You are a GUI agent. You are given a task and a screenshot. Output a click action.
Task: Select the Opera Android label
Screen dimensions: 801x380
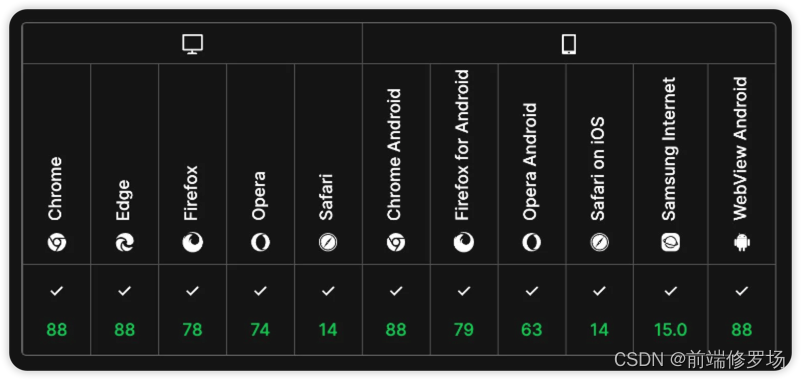tap(531, 162)
